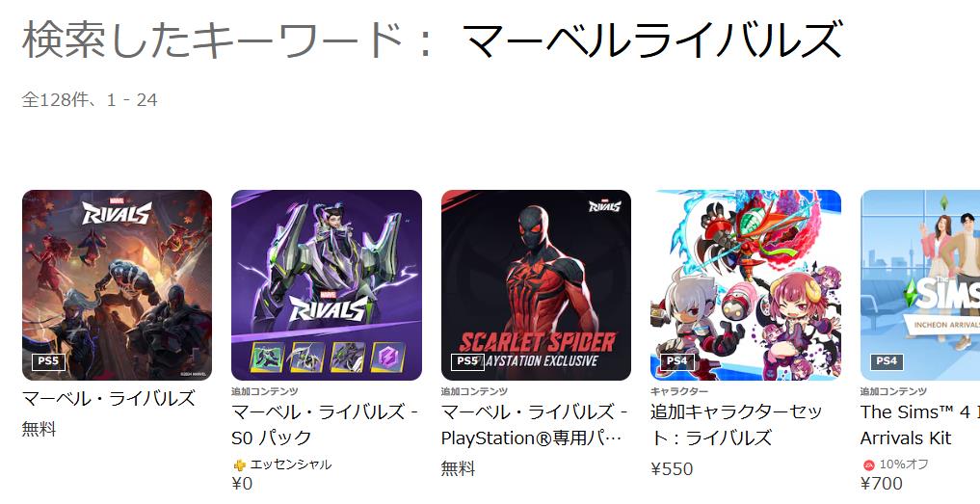Image resolution: width=980 pixels, height=504 pixels.
Task: Click the first item icon in S0 Pack
Action: pos(268,358)
